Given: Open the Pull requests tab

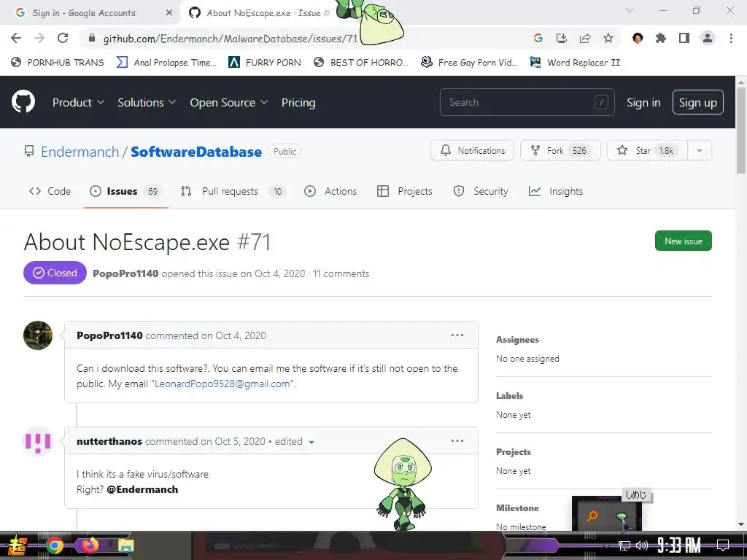Looking at the screenshot, I should coord(233,191).
